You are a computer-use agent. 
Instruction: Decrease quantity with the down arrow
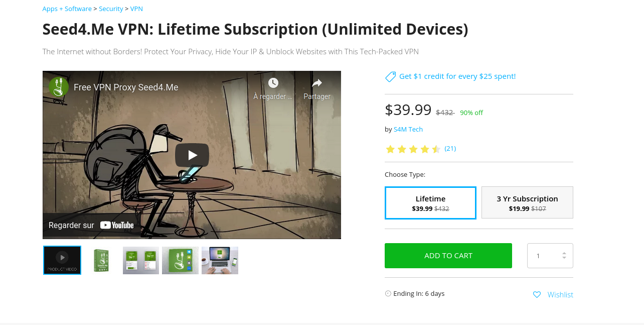point(564,258)
